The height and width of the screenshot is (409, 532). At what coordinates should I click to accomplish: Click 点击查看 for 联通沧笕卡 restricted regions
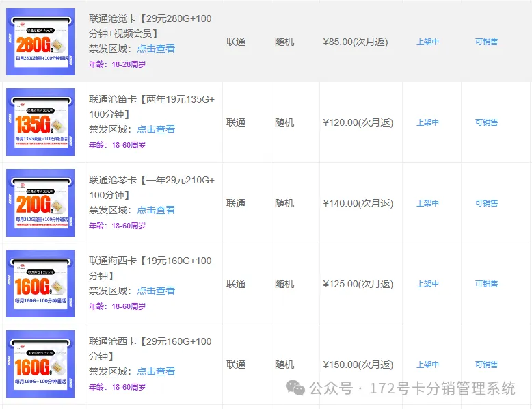pyautogui.click(x=155, y=49)
